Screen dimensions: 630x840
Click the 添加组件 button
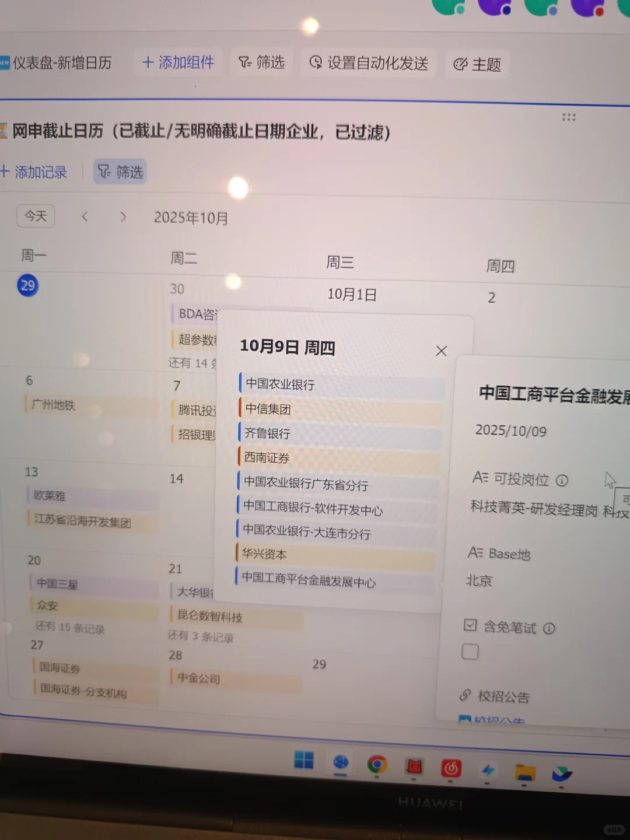coord(178,62)
